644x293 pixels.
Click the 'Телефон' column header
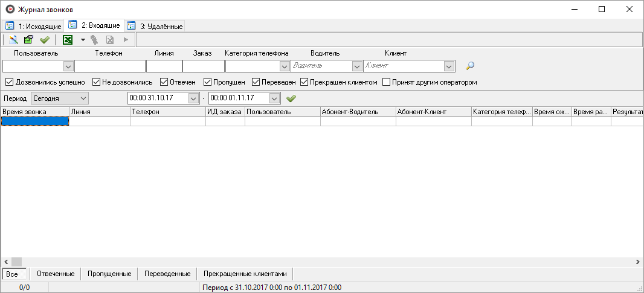167,112
